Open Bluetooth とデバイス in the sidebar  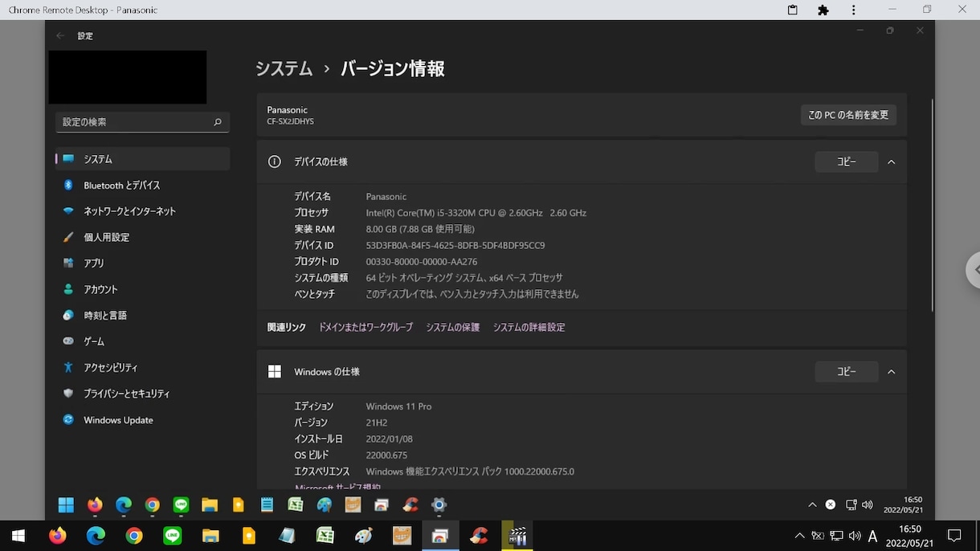click(x=142, y=185)
